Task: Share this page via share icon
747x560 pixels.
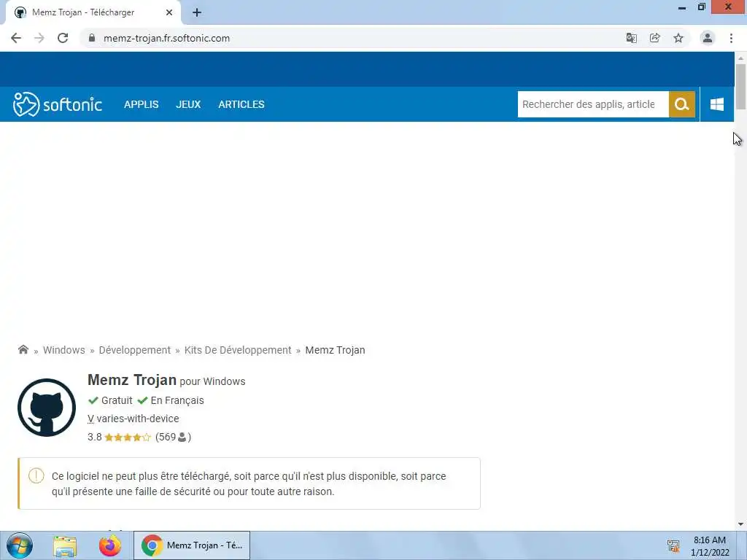Action: coord(655,38)
